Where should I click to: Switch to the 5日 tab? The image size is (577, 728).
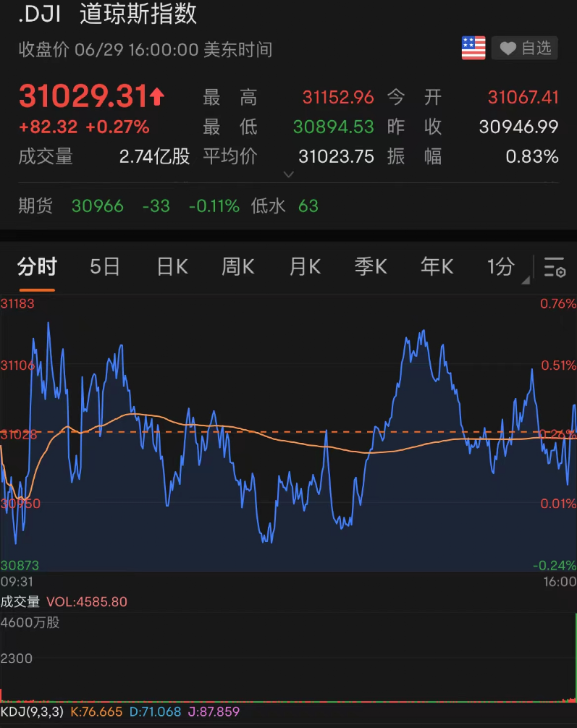[x=105, y=267]
